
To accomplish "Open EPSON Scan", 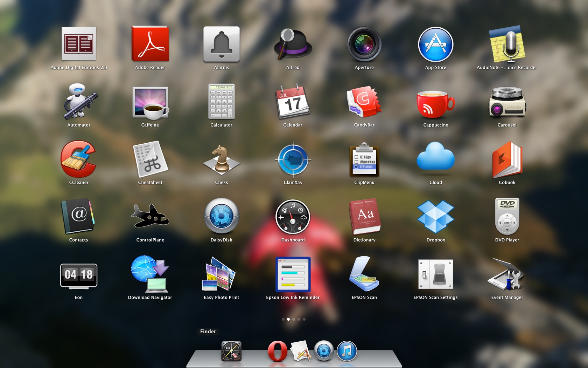I will (x=364, y=274).
